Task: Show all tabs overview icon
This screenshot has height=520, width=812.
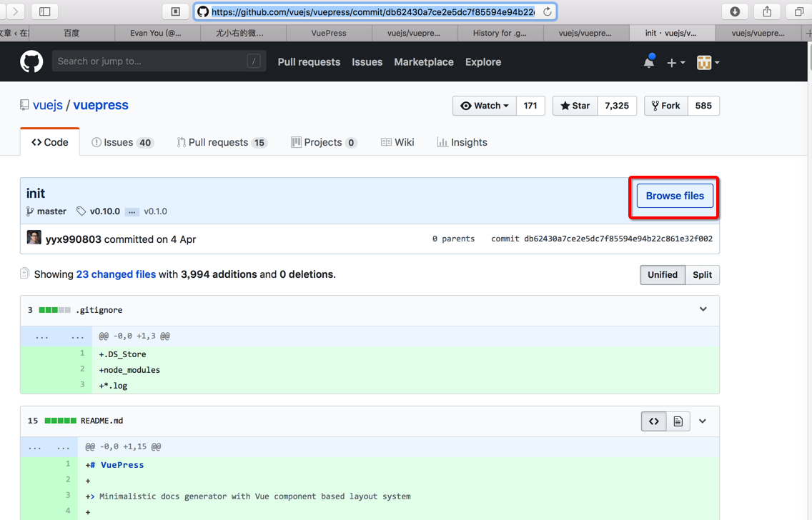Action: pos(798,11)
